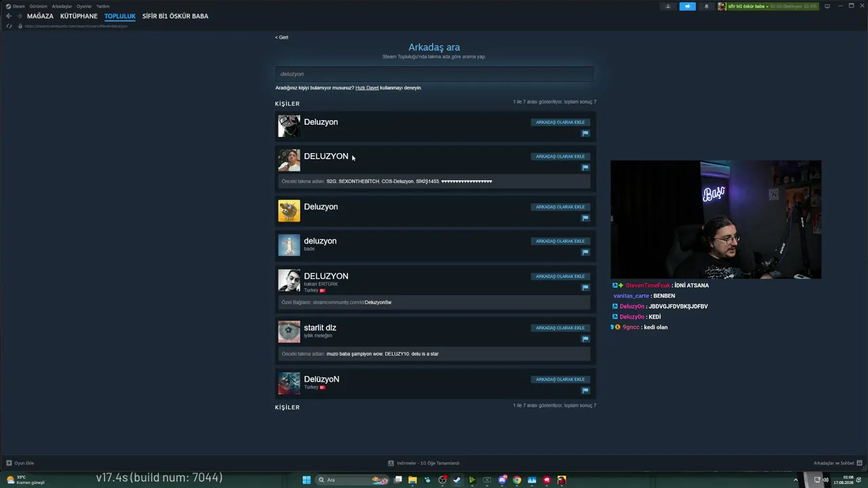
Task: Switch Steam to Big Picture mode icon
Action: [x=827, y=6]
